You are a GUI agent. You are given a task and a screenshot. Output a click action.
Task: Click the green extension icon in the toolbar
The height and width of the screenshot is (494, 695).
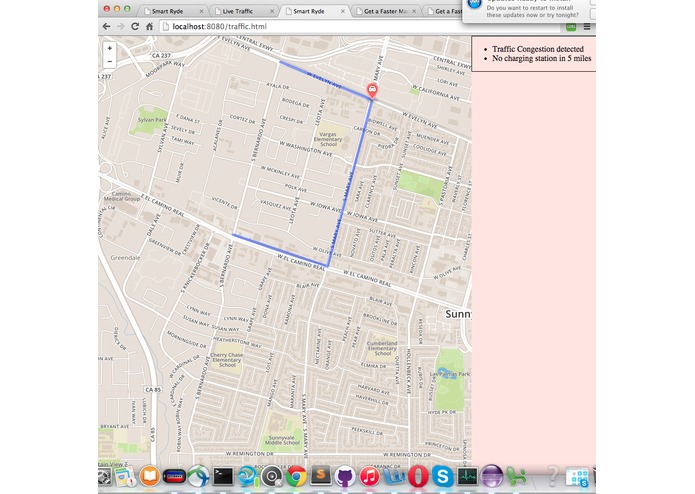click(x=571, y=27)
